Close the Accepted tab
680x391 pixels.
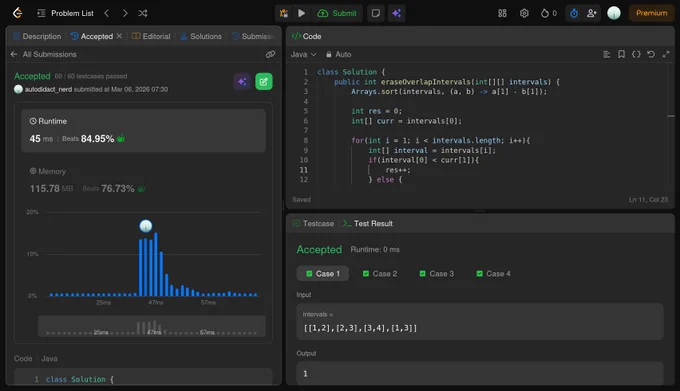[x=119, y=36]
